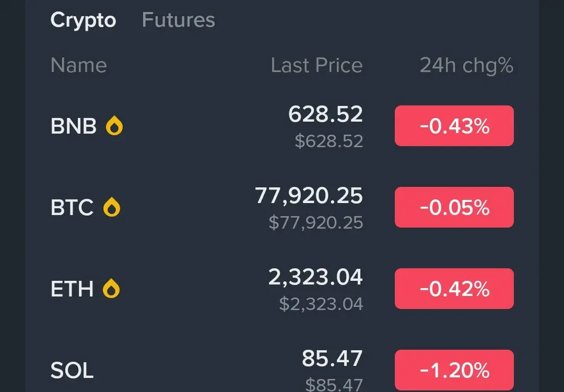
Task: Switch to the Crypto tab
Action: [83, 20]
